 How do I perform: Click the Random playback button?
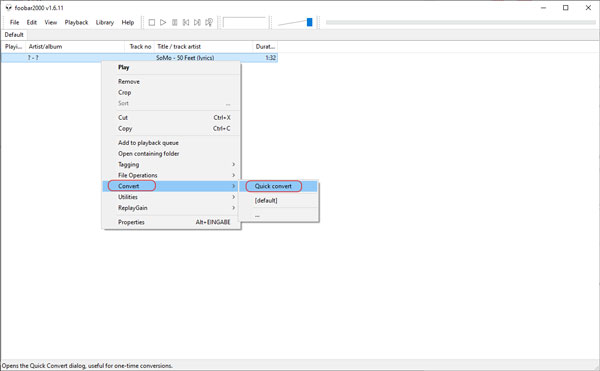point(209,23)
